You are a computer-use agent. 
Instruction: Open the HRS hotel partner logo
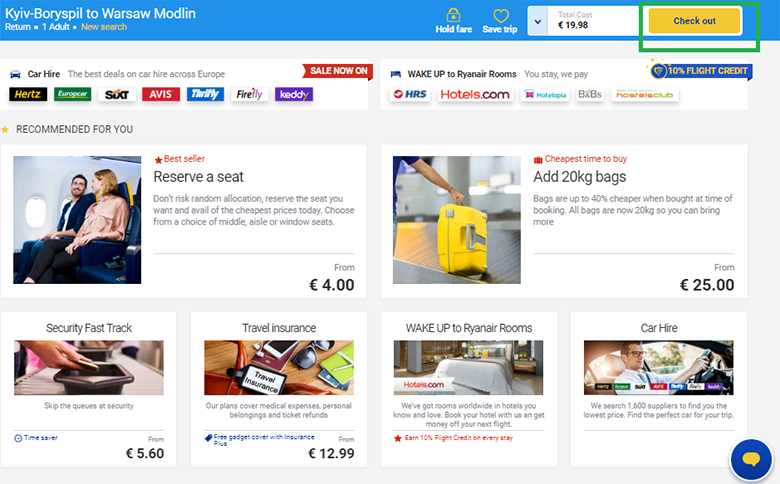[410, 94]
